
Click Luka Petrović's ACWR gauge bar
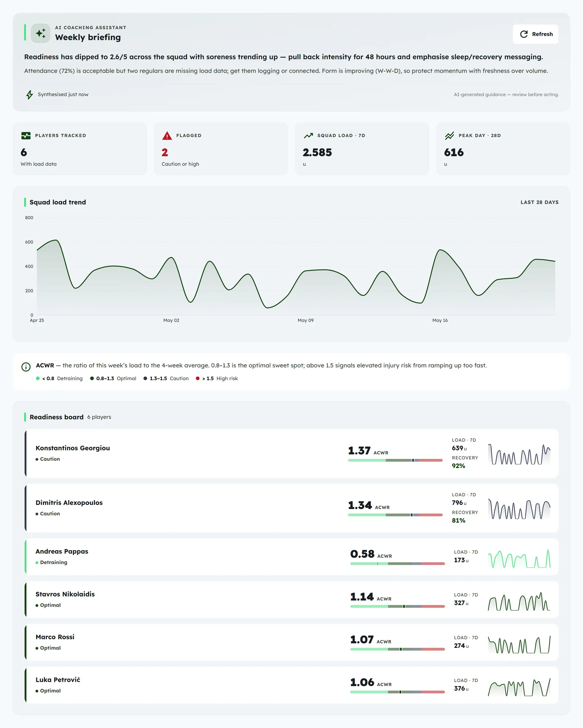pyautogui.click(x=398, y=692)
